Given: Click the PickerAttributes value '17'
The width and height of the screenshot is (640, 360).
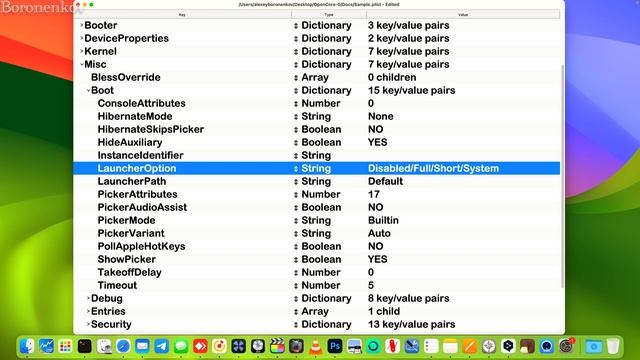Looking at the screenshot, I should click(x=373, y=194).
